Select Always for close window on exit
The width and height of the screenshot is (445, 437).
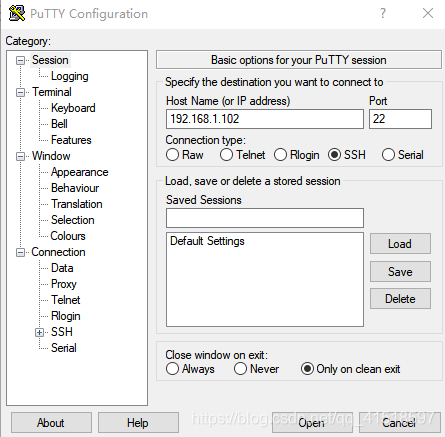coord(172,369)
